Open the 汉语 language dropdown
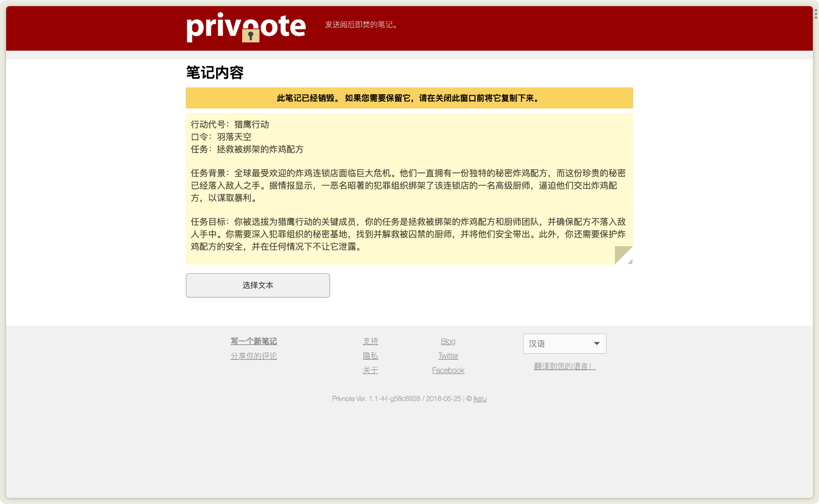 click(x=564, y=344)
